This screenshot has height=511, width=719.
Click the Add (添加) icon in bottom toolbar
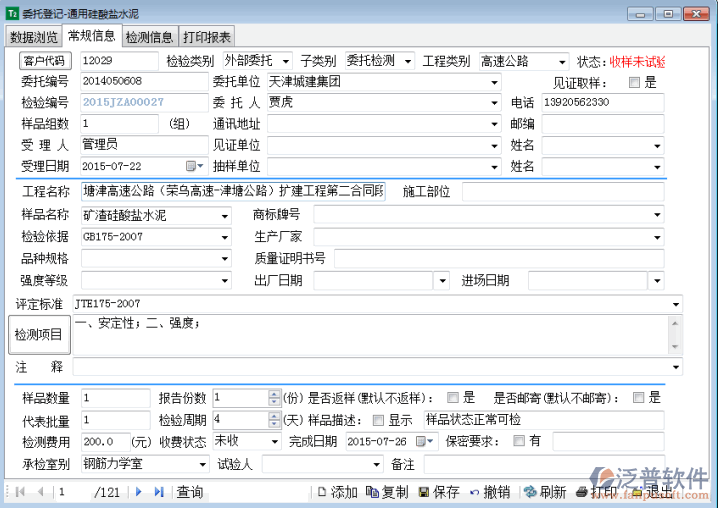(322, 492)
